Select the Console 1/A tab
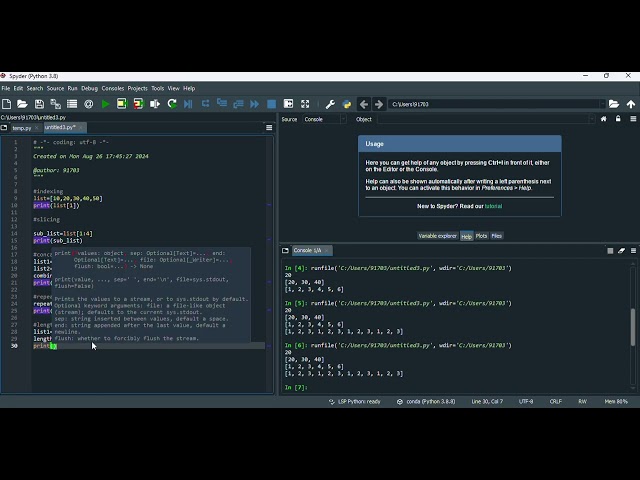The width and height of the screenshot is (640, 480). (307, 250)
